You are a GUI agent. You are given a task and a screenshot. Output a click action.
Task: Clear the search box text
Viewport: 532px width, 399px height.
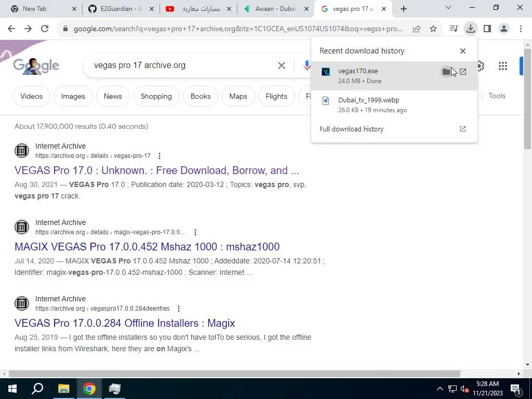282,65
